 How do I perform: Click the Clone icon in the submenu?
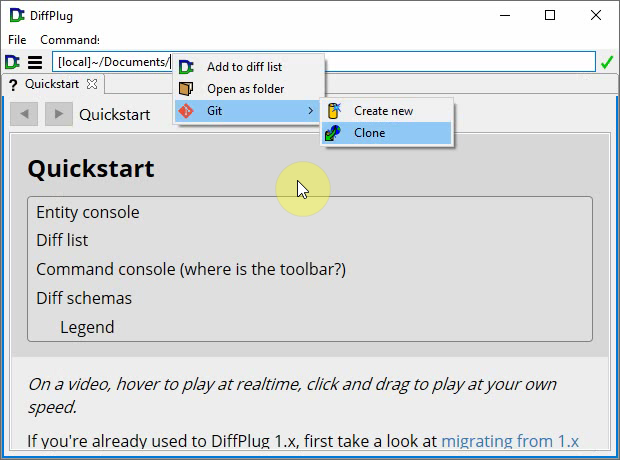click(x=334, y=133)
